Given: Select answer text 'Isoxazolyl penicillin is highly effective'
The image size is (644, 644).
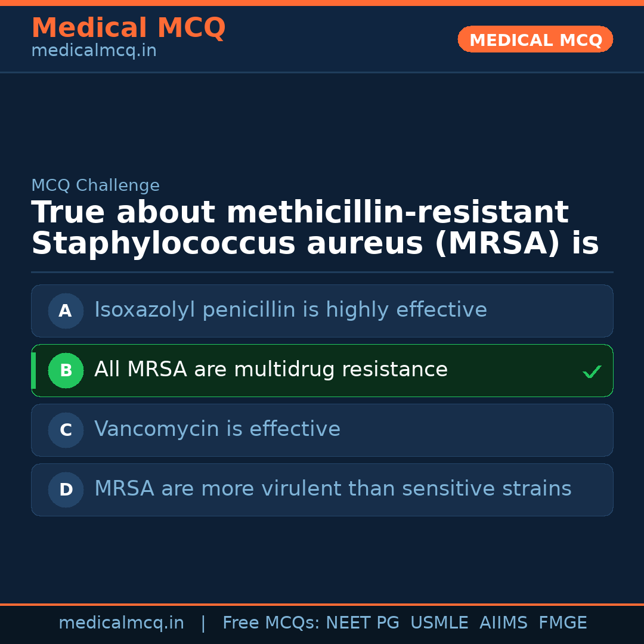Looking at the screenshot, I should point(290,310).
